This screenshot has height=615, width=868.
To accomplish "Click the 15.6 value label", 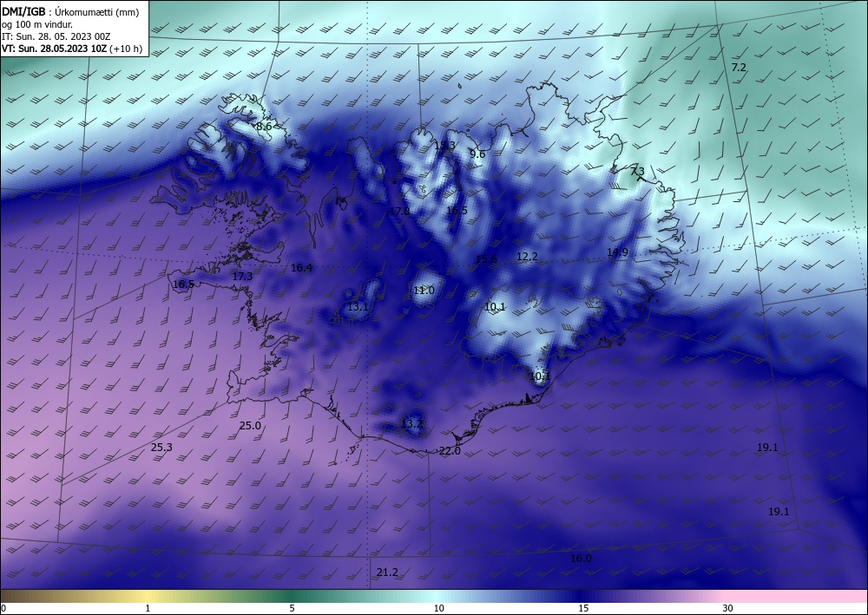I will [x=486, y=258].
